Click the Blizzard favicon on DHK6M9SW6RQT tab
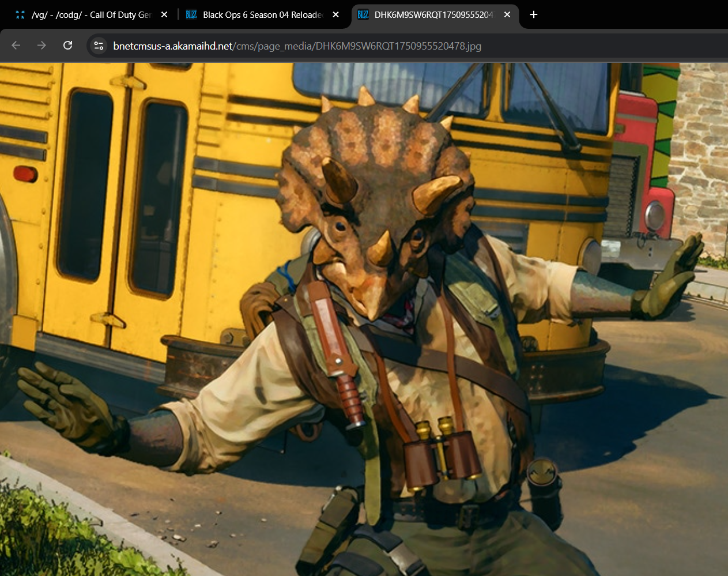 coord(363,14)
